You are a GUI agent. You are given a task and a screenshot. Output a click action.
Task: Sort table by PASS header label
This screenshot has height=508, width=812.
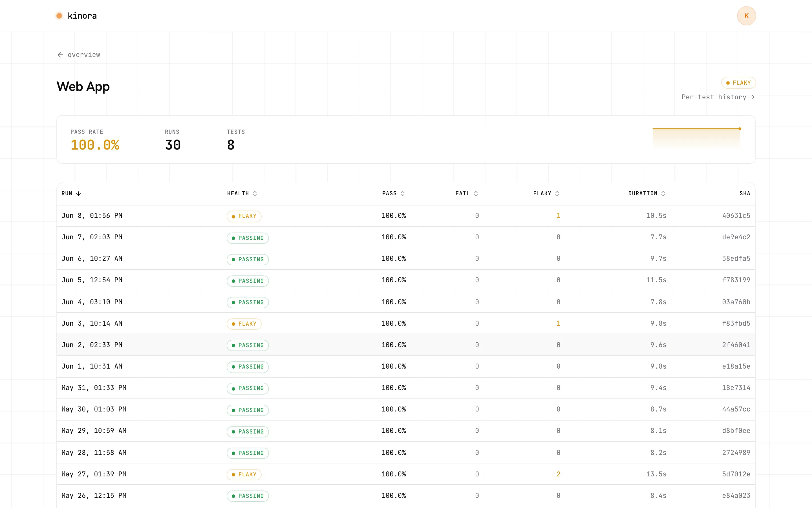[x=389, y=194]
